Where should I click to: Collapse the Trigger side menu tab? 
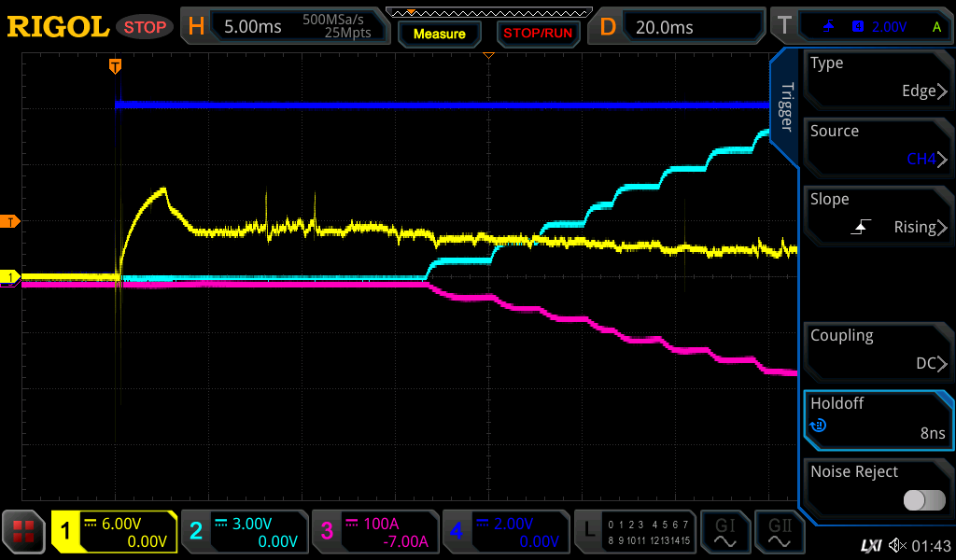(785, 107)
